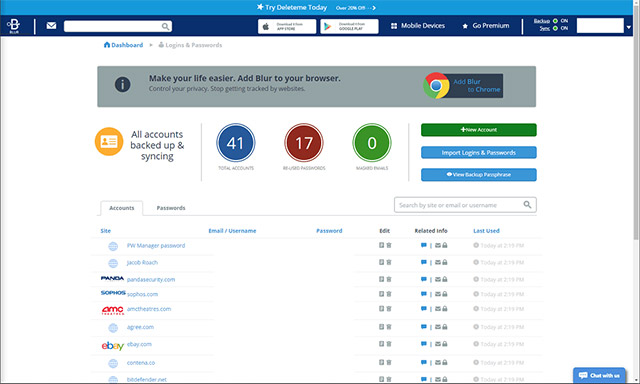Open the amctheatres.com link

tap(149, 309)
